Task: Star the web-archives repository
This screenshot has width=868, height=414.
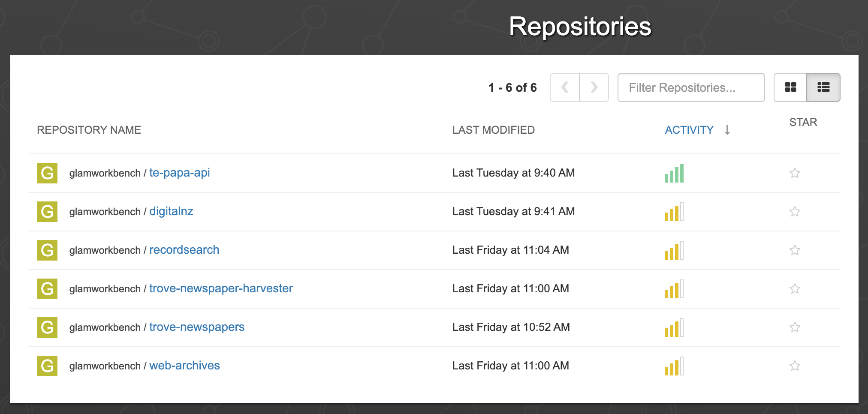Action: [795, 366]
